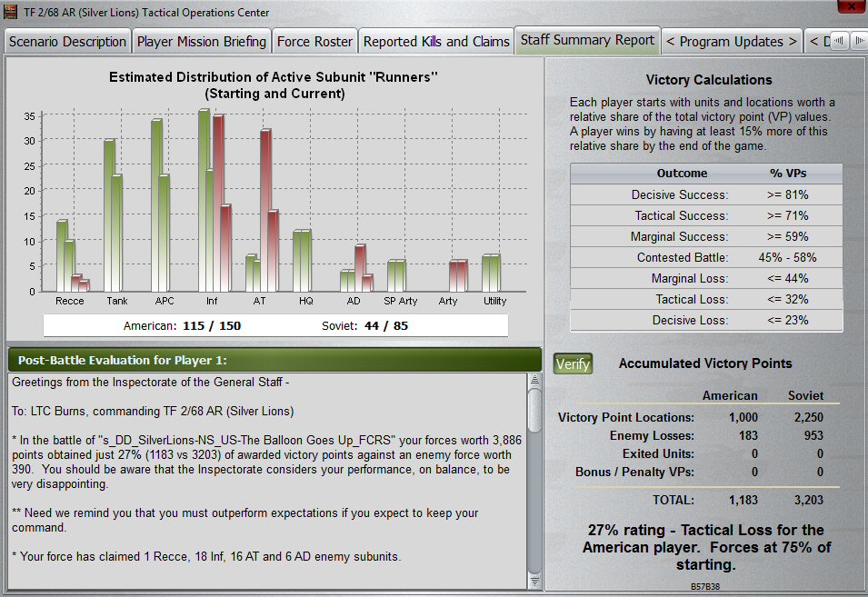
Task: Select the Staff Summary Report tab
Action: point(587,40)
